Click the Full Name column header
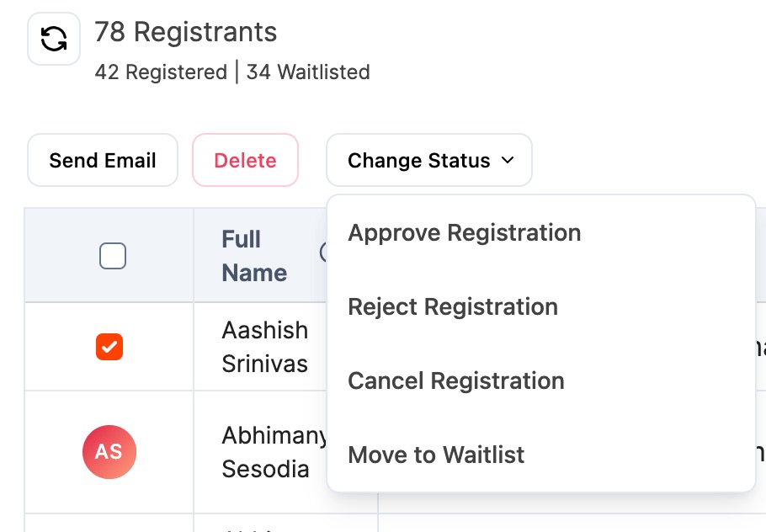766x532 pixels. [x=254, y=256]
